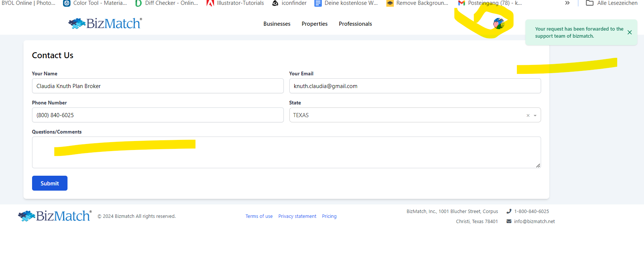This screenshot has width=644, height=263.
Task: Clear the selected TEXAS state value
Action: [528, 116]
